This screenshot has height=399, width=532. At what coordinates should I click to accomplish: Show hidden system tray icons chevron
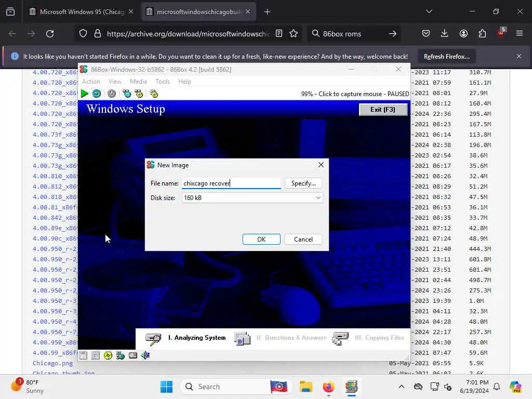[402, 387]
